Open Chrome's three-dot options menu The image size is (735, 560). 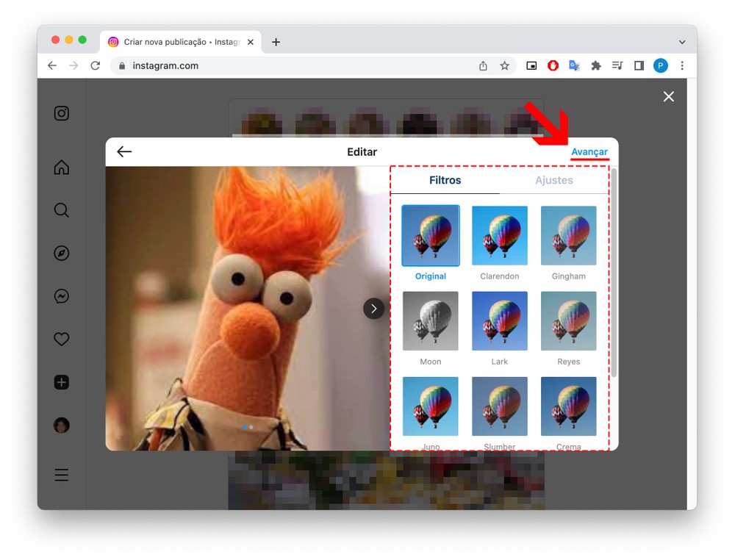tap(681, 65)
